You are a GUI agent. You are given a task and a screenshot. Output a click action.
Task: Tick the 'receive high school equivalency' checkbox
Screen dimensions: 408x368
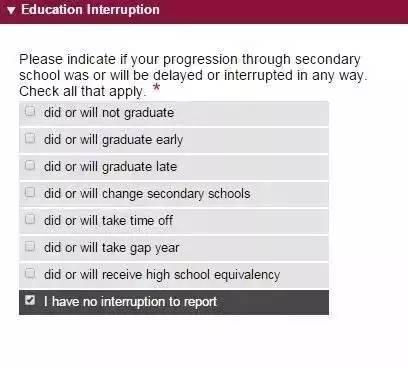point(30,273)
